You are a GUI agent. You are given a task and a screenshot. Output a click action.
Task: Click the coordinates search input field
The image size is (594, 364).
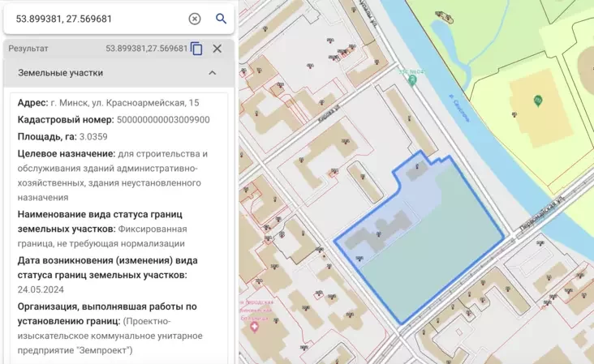[x=97, y=19]
